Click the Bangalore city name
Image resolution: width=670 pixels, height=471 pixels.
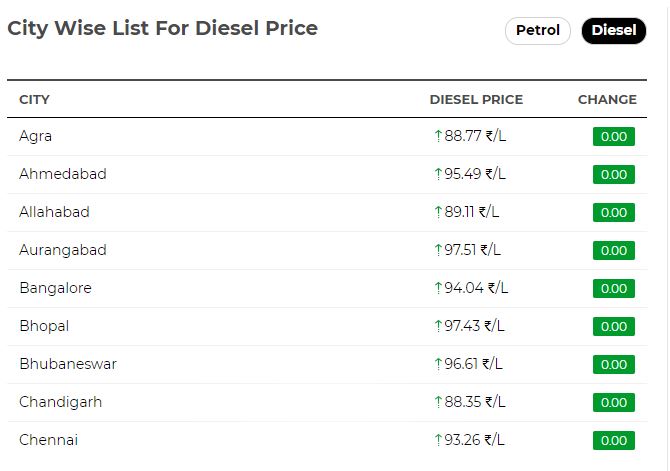[56, 288]
